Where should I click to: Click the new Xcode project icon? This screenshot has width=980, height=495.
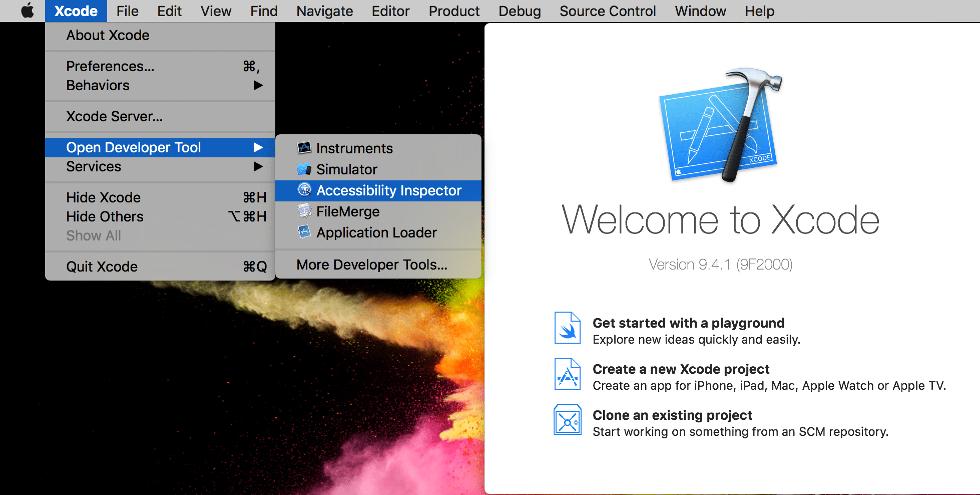coord(567,374)
